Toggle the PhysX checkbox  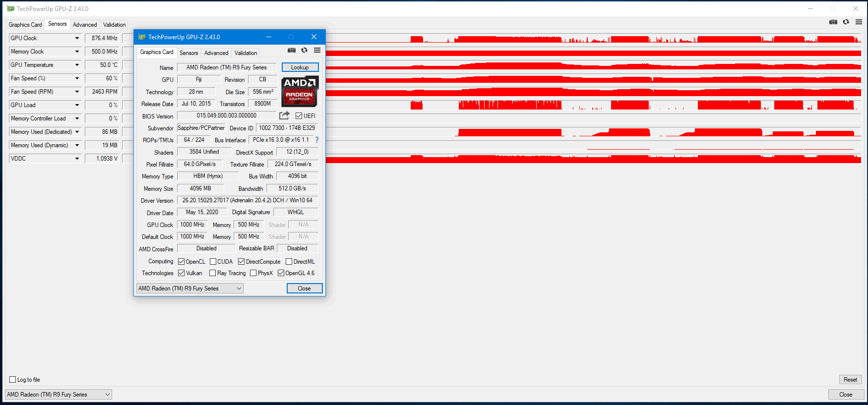[x=253, y=273]
